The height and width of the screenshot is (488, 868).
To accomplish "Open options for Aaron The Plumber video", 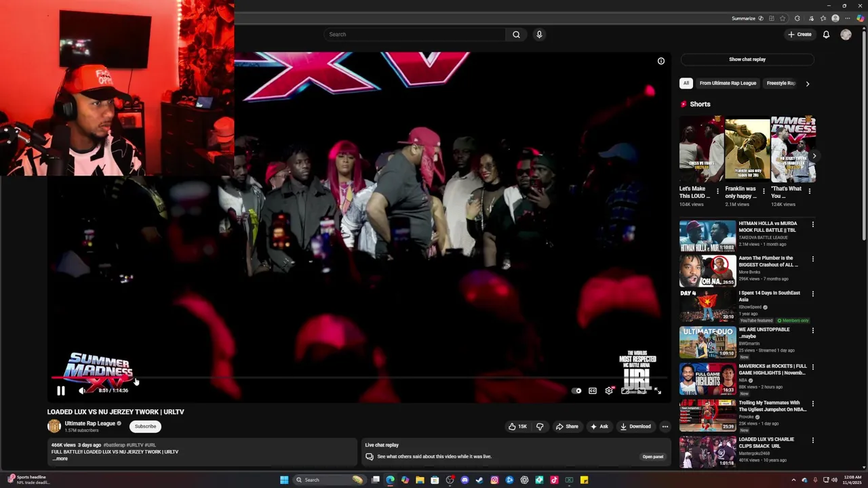I will (x=813, y=259).
